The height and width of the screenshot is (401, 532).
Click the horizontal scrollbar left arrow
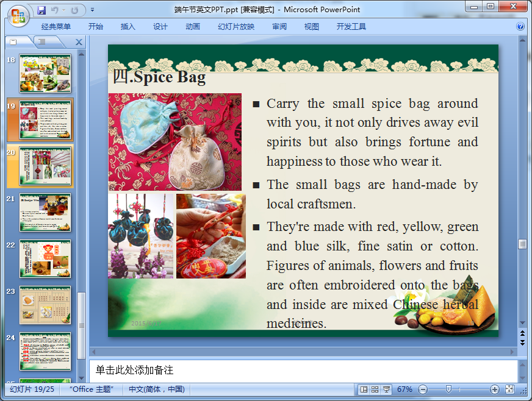click(94, 352)
